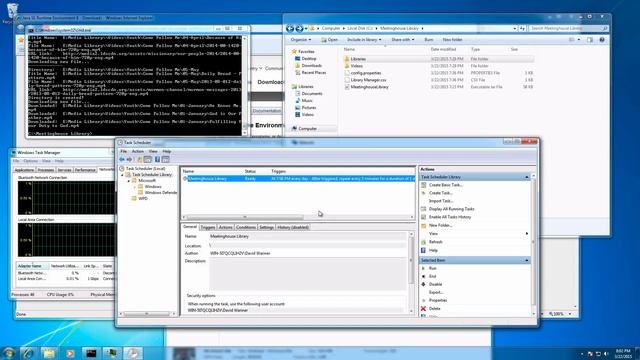This screenshot has width=640, height=360.
Task: Open Include in library dropdown
Action: click(364, 40)
